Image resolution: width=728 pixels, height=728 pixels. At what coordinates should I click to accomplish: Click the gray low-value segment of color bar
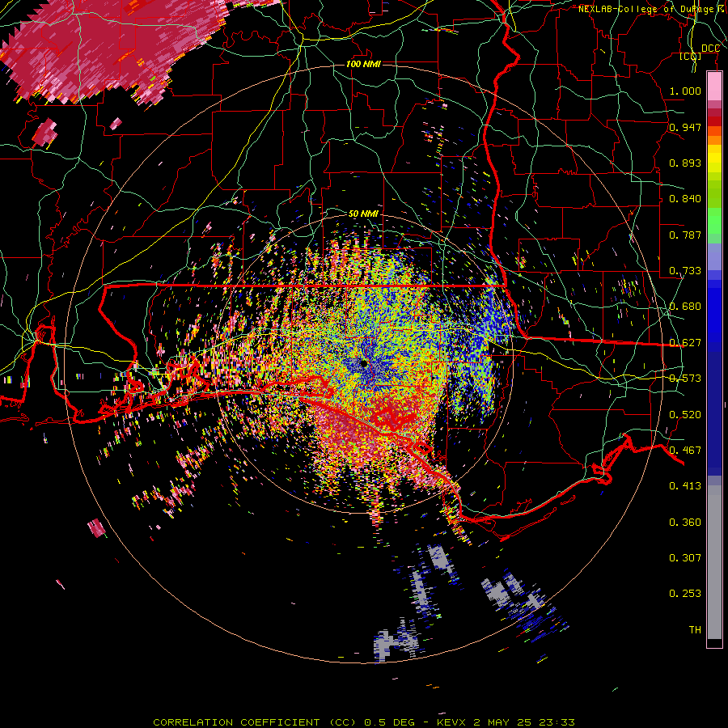pyautogui.click(x=714, y=562)
